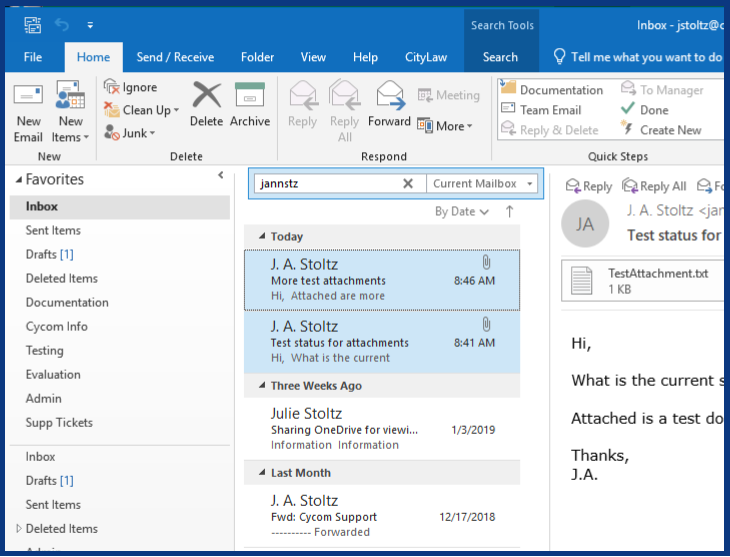This screenshot has width=730, height=557.
Task: Run the Team Email quick step
Action: (541, 110)
